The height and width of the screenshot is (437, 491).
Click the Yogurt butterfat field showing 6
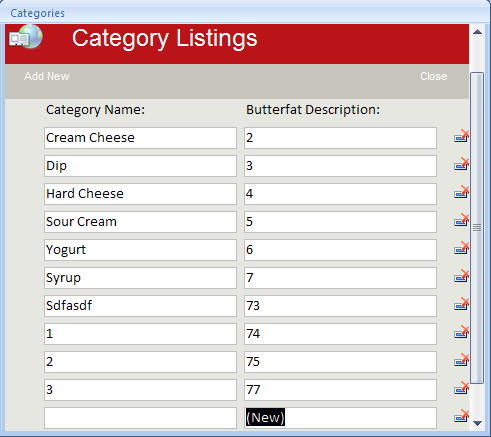[340, 250]
